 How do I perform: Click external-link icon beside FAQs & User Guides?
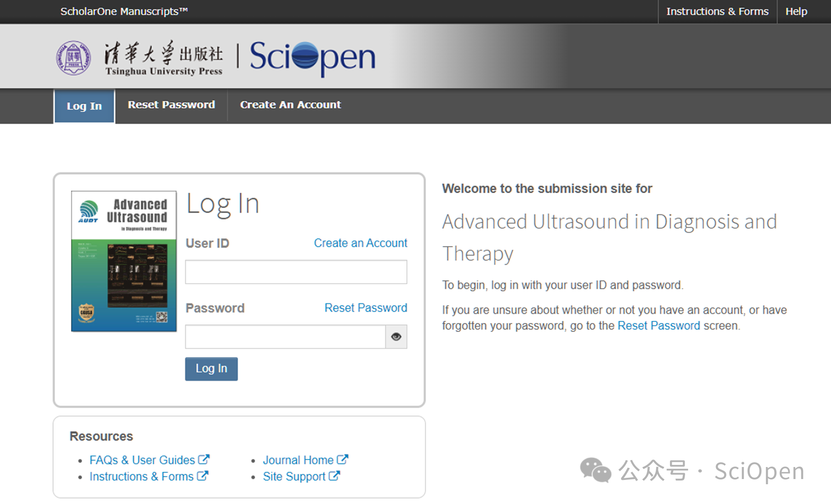[x=204, y=459]
